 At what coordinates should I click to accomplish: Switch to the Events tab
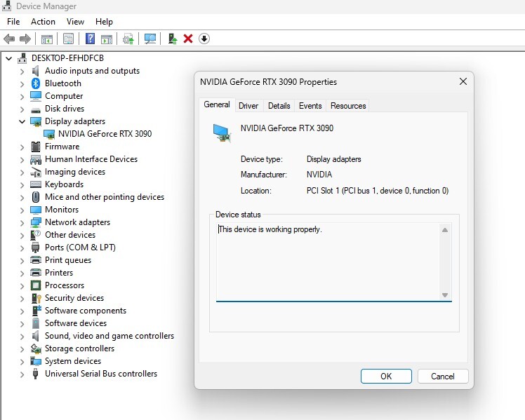pos(310,106)
